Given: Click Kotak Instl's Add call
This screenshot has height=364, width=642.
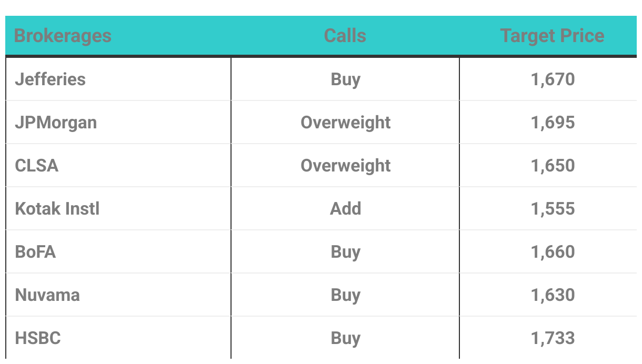Looking at the screenshot, I should 345,209.
